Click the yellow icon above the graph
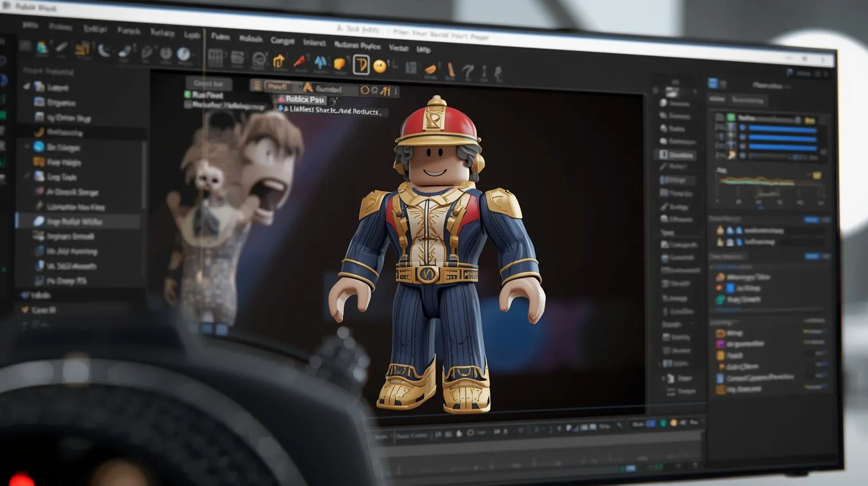 coord(817,176)
